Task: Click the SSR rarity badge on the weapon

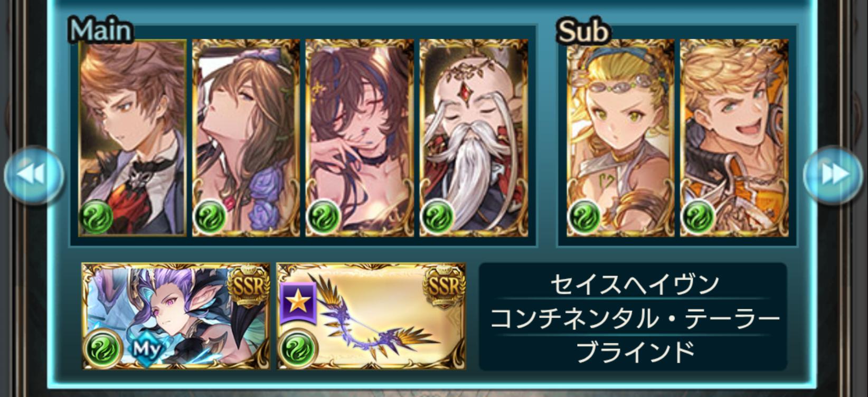Action: pyautogui.click(x=444, y=287)
